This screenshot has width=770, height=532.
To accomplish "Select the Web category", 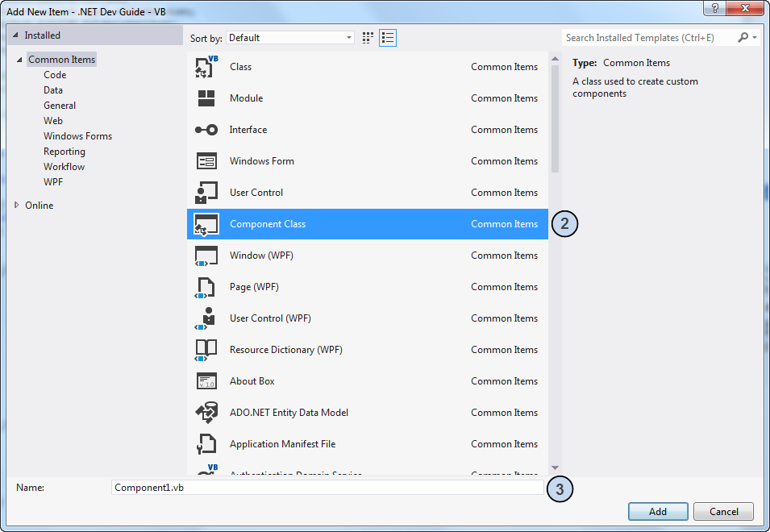I will (x=53, y=120).
